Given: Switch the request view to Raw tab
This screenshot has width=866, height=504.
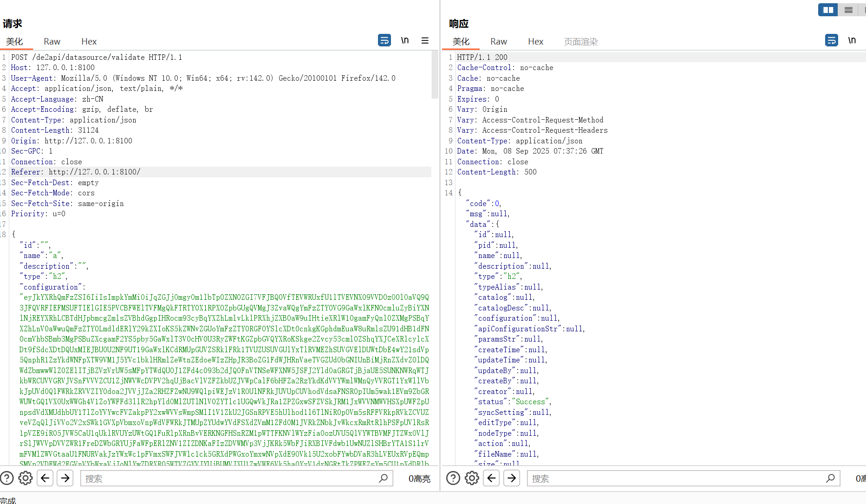Looking at the screenshot, I should tap(52, 42).
